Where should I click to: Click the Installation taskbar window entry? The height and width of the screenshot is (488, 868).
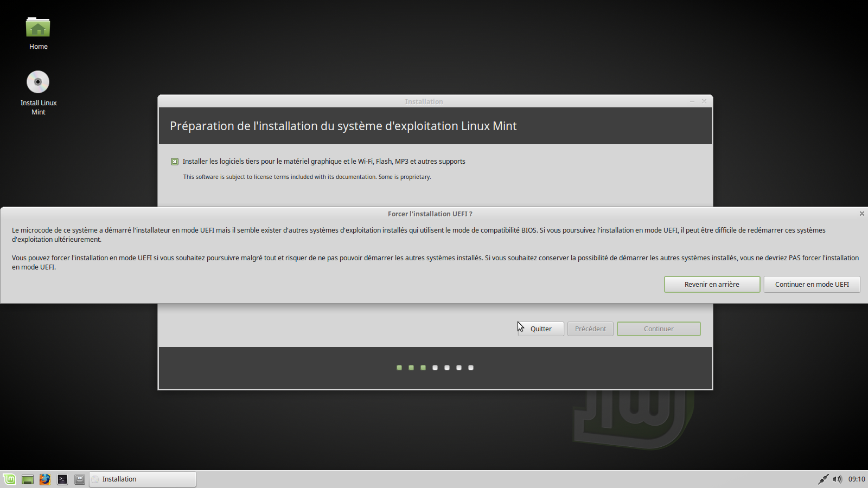pyautogui.click(x=143, y=479)
